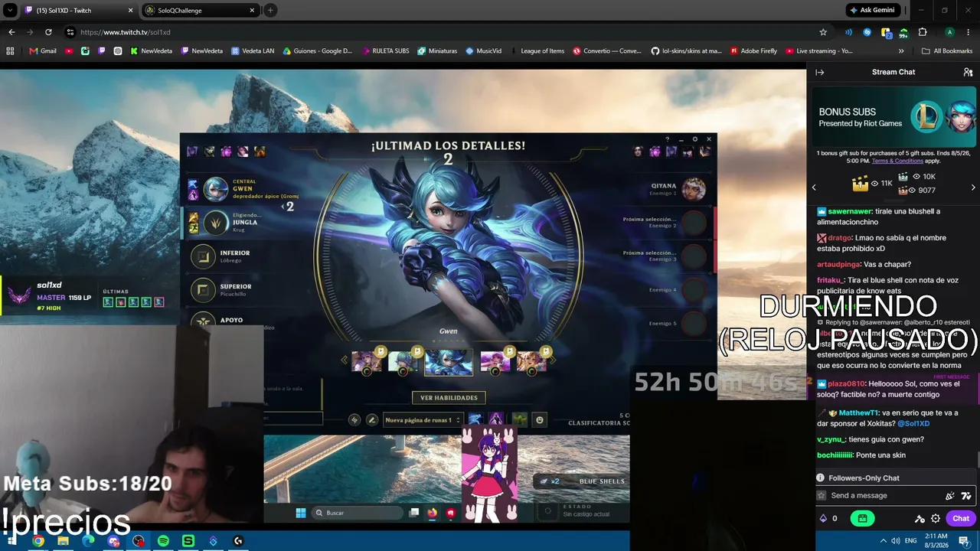
Task: Show more bookmarks via the overflow chevron
Action: point(901,51)
